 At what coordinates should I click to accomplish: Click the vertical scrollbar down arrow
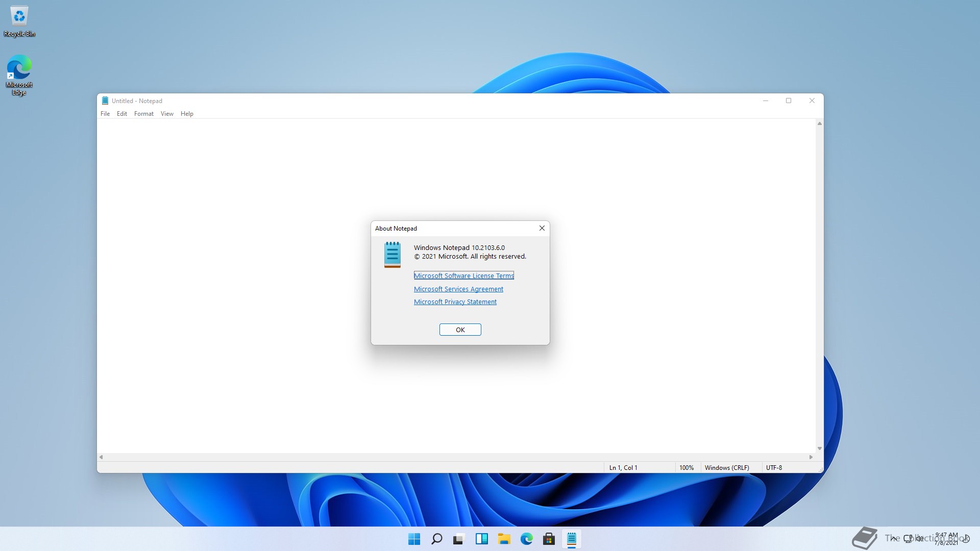(819, 448)
